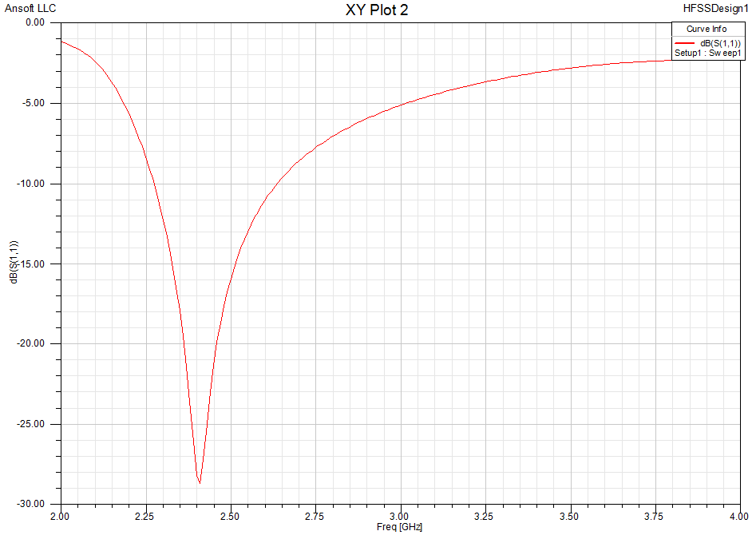Image resolution: width=756 pixels, height=535 pixels.
Task: Select the HFSSDesign1 label
Action: click(716, 9)
